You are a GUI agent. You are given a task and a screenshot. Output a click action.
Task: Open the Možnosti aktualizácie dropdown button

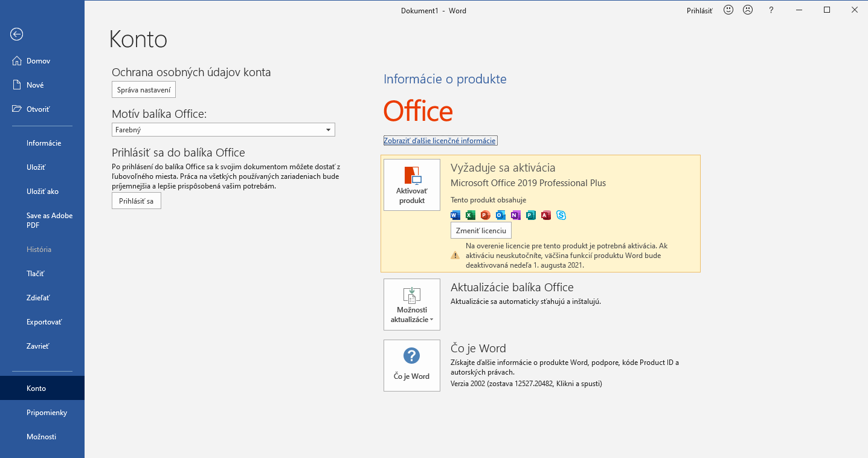point(412,305)
